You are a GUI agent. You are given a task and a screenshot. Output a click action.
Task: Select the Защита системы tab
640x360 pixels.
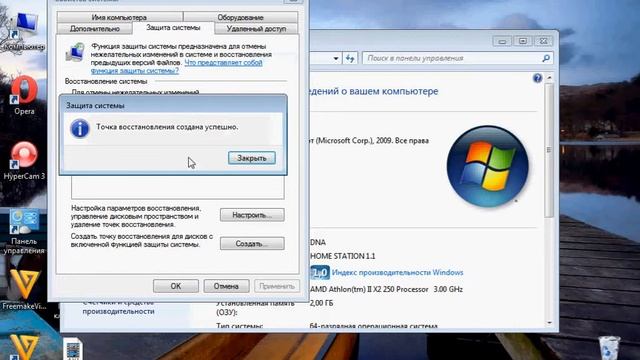point(173,28)
